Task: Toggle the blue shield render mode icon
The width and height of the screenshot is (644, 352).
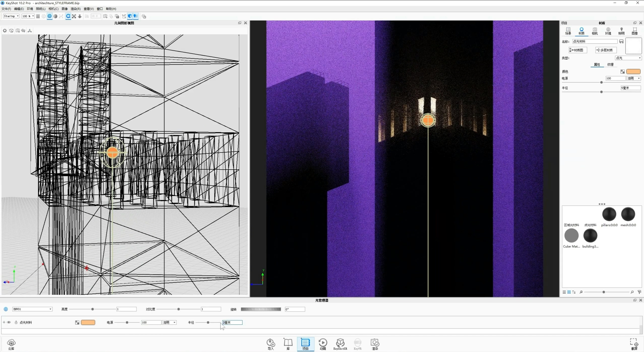Action: point(130,16)
